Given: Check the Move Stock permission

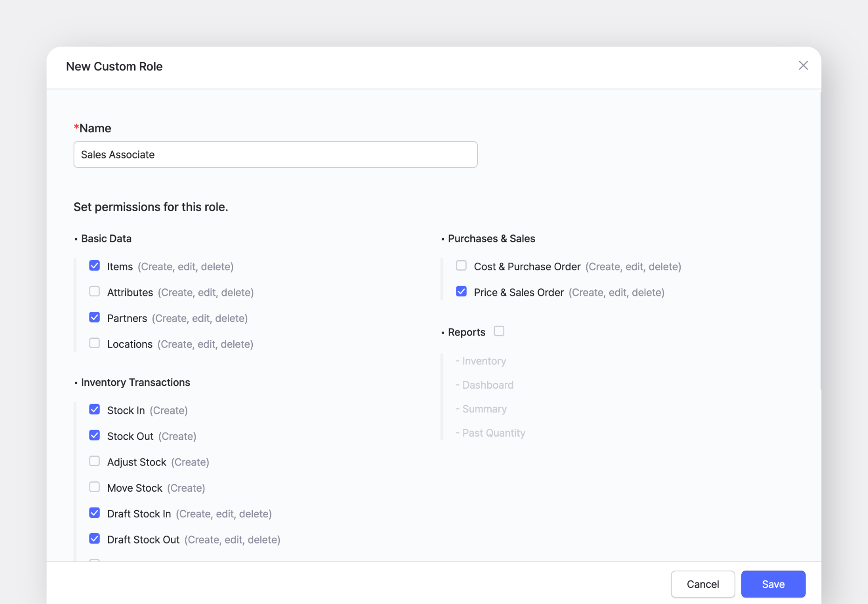Looking at the screenshot, I should (x=95, y=487).
